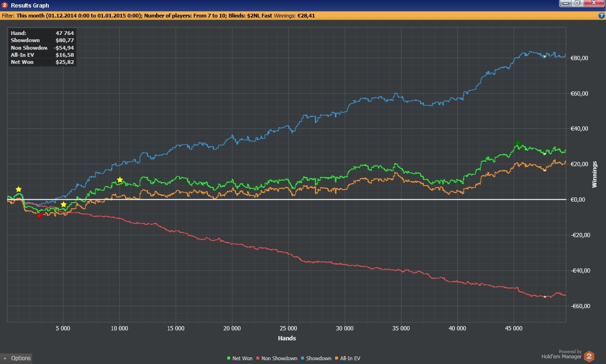Click the 40 000 label on the hands axis

click(x=457, y=328)
